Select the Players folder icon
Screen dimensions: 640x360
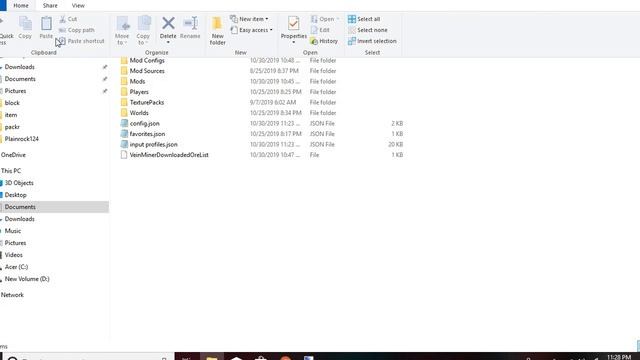[124, 92]
